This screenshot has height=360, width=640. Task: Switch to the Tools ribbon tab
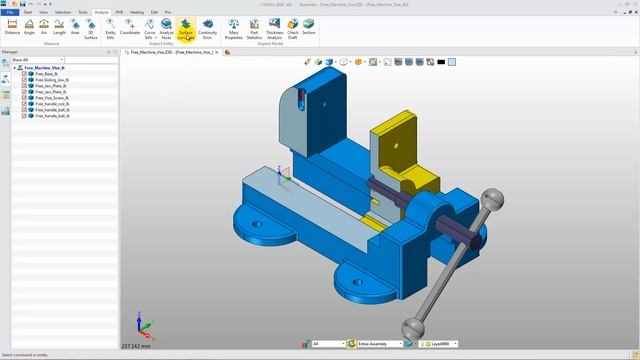coord(82,12)
